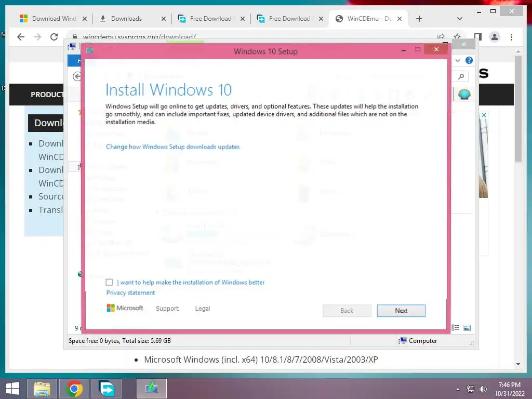
Task: Switch to the first 'Free Download' tab
Action: [206, 19]
